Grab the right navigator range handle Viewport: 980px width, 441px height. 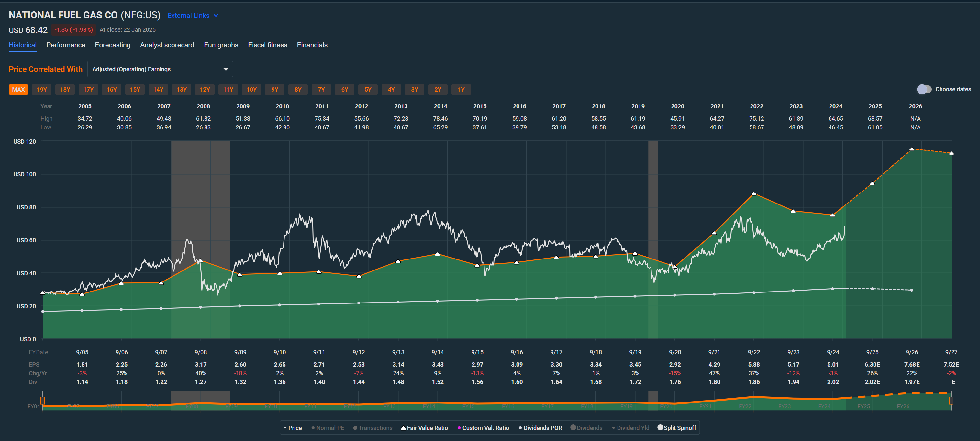click(x=951, y=400)
